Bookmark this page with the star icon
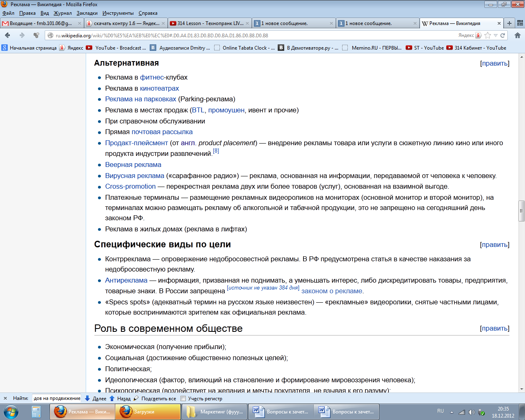The height and width of the screenshot is (420, 525). point(488,35)
